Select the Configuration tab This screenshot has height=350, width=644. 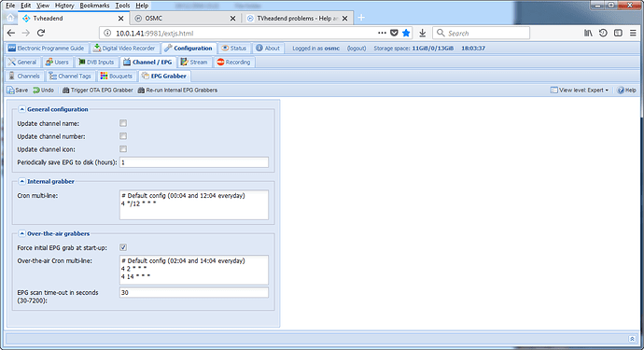pos(189,48)
